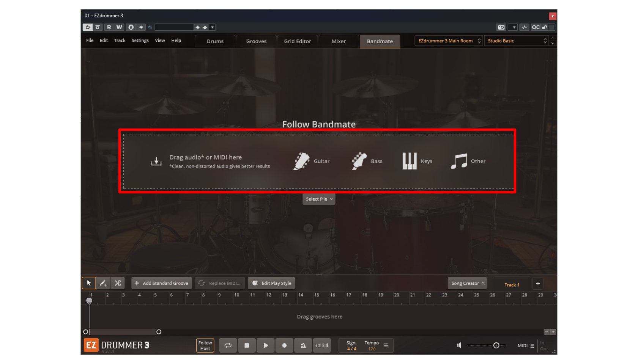The image size is (638, 364).
Task: Adjust the master volume slider knob
Action: tap(496, 345)
